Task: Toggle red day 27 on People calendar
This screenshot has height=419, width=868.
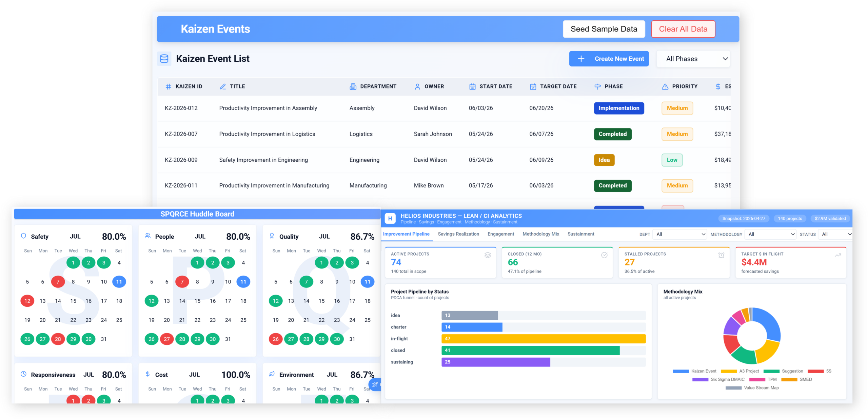Action: pyautogui.click(x=167, y=339)
